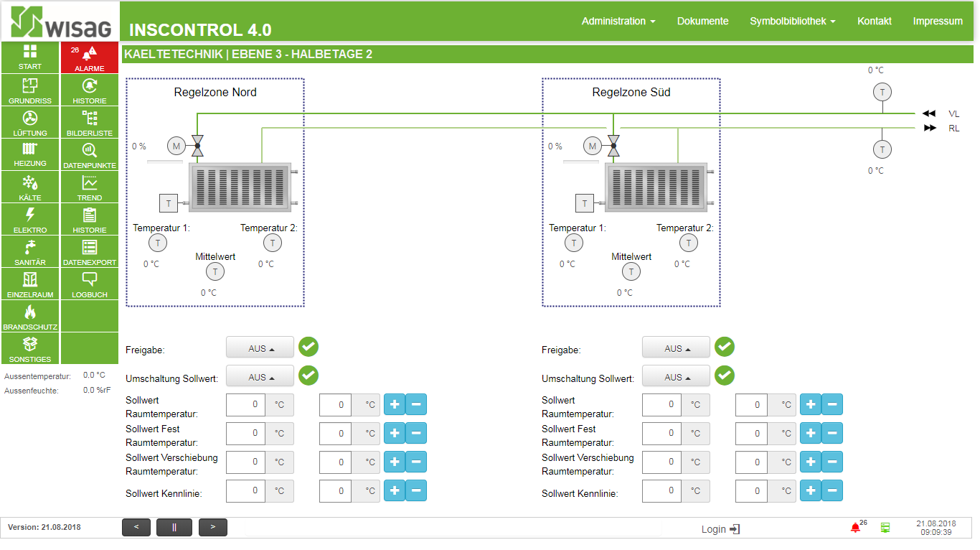Click the INSCONTROL 4.0 title

click(200, 29)
